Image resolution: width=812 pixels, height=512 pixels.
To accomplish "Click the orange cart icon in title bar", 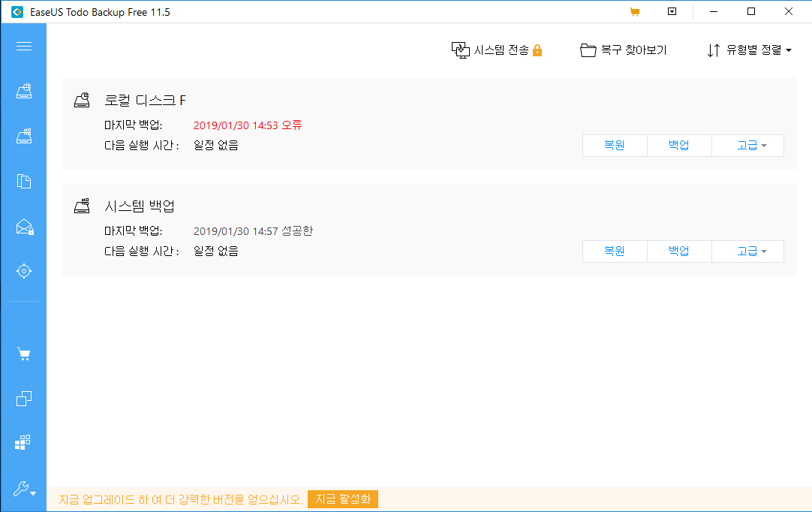I will (634, 11).
